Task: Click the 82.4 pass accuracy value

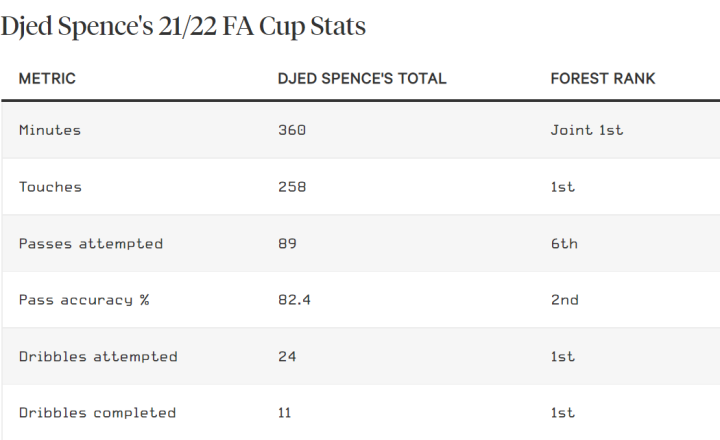Action: click(x=294, y=300)
